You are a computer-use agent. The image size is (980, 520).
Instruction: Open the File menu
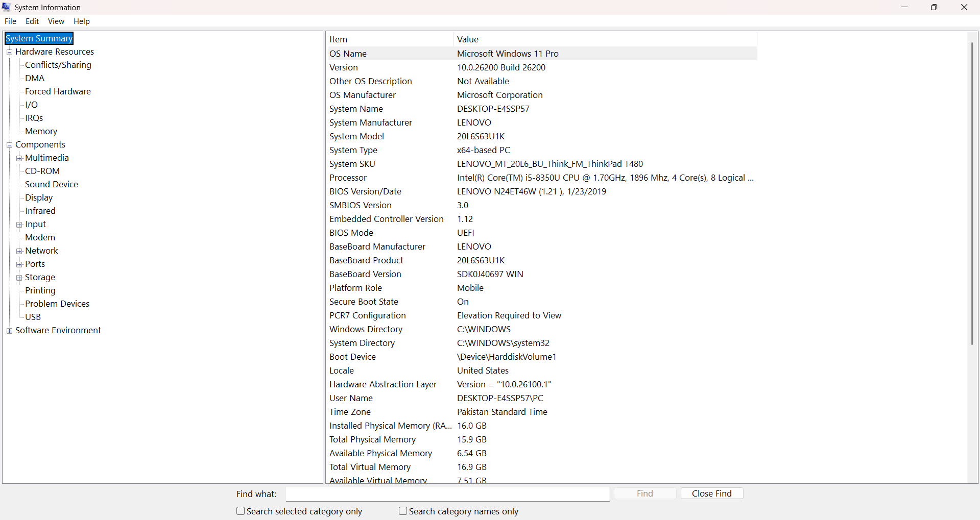10,21
